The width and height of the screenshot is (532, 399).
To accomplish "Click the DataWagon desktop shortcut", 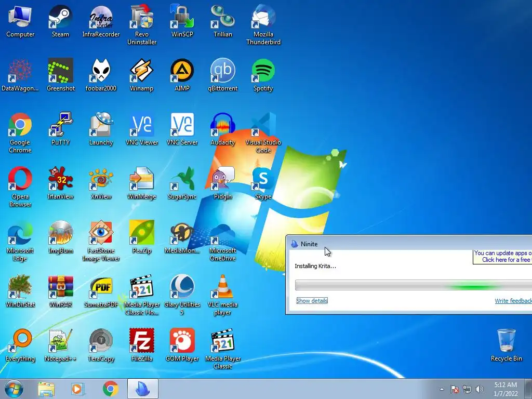I will coord(20,75).
